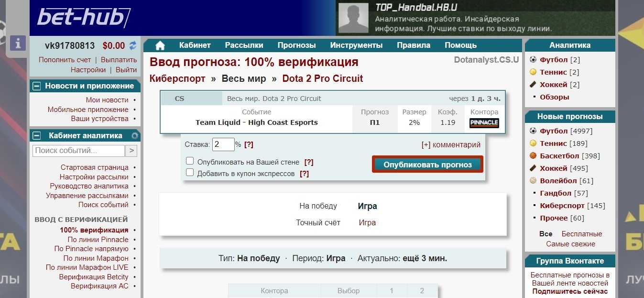This screenshot has width=644, height=298.
Task: Click the Поиск событий search box
Action: coord(79,151)
